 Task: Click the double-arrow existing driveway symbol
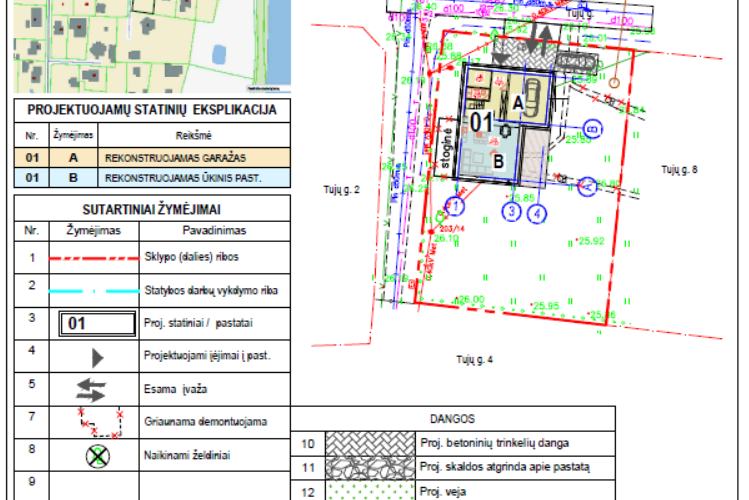[x=91, y=390]
